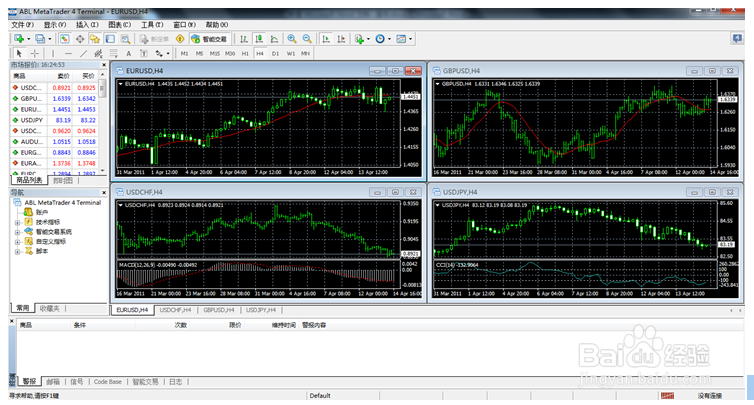Open the 插入 menu
The width and height of the screenshot is (754, 405).
coord(87,25)
